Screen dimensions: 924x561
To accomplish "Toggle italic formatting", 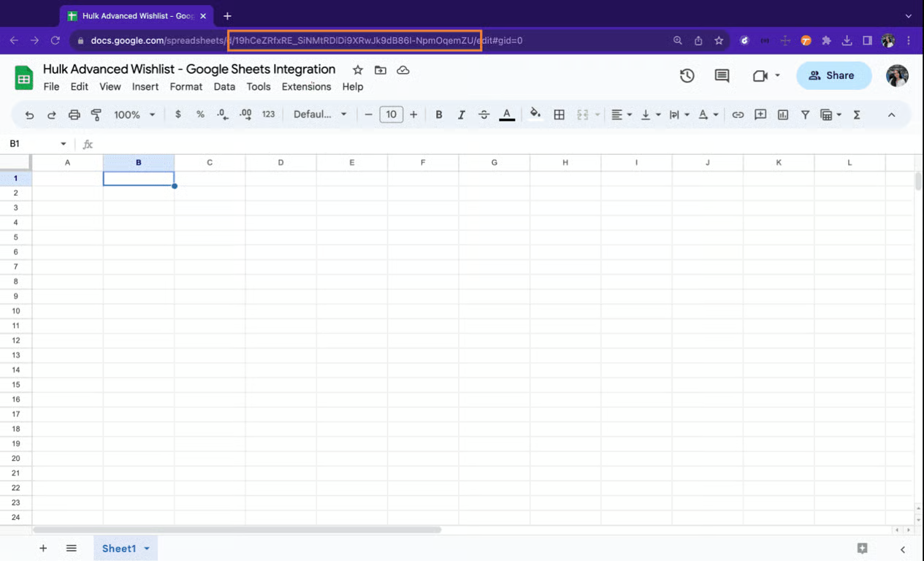I will pos(461,115).
